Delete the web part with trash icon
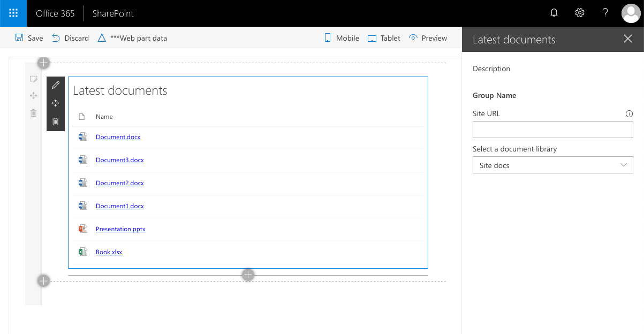 55,122
